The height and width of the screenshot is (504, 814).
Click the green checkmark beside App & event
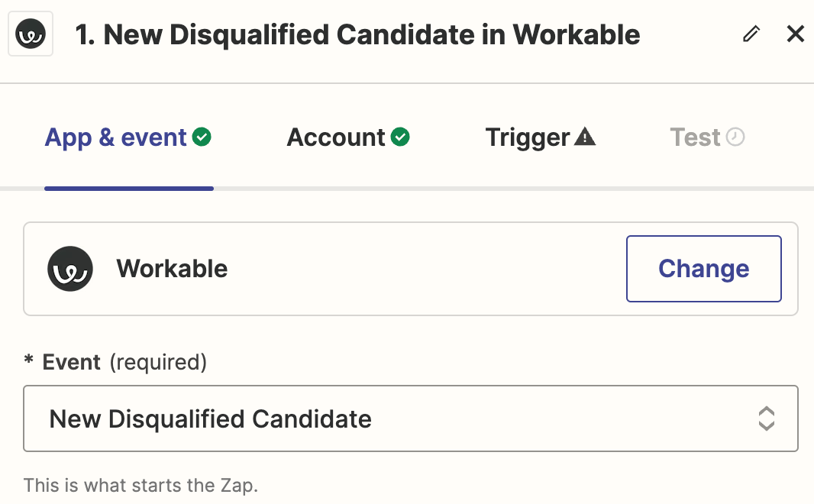[202, 137]
